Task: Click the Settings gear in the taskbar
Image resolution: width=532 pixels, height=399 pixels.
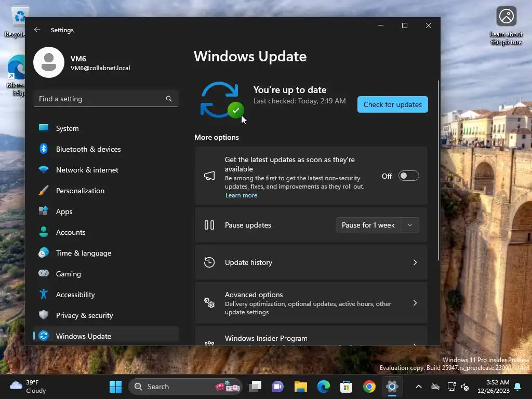Action: (x=392, y=387)
